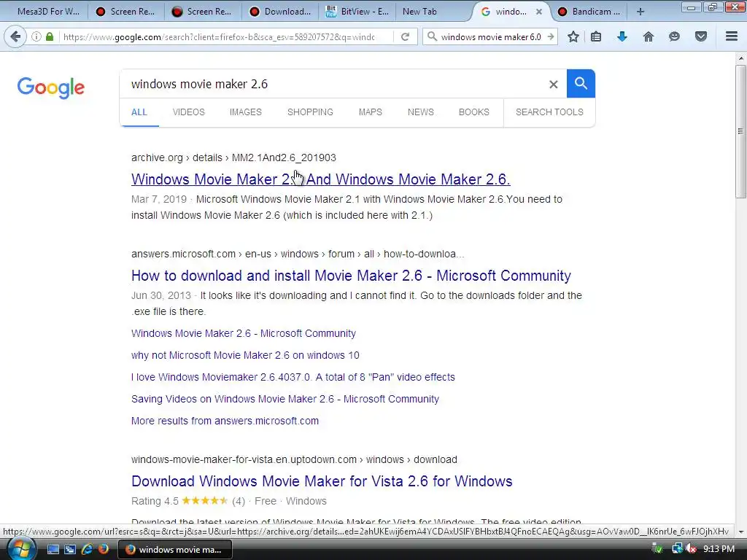The height and width of the screenshot is (560, 747).
Task: Open the Firefox hamburger menu
Action: coord(732,36)
